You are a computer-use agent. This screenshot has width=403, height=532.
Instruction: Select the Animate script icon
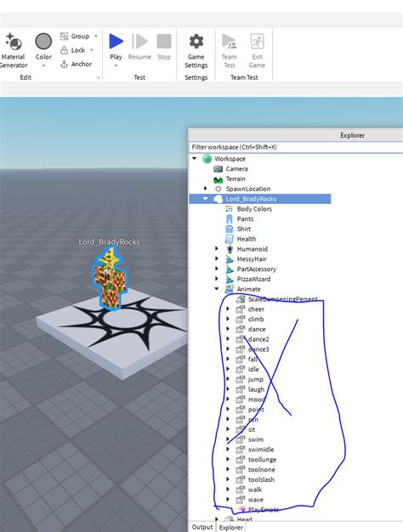pyautogui.click(x=230, y=289)
